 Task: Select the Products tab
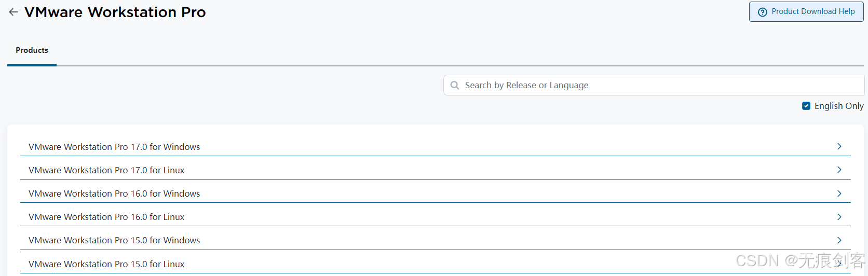tap(32, 50)
